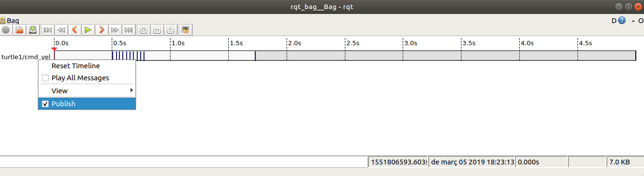Zoom out of the timeline

pos(157,30)
